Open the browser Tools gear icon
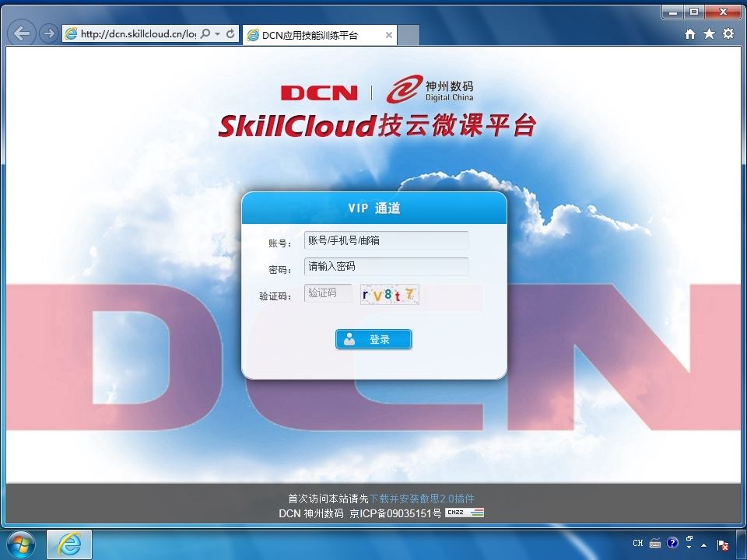747x560 pixels. point(728,33)
